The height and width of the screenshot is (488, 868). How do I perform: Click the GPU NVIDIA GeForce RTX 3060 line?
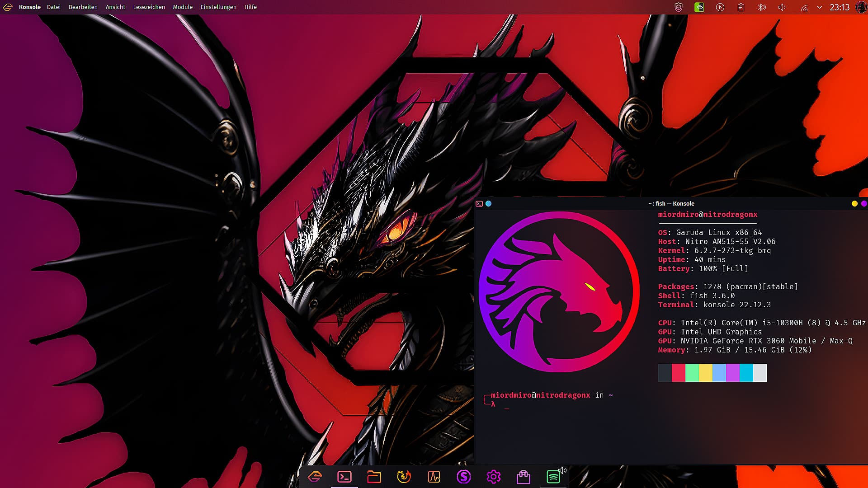(x=755, y=341)
